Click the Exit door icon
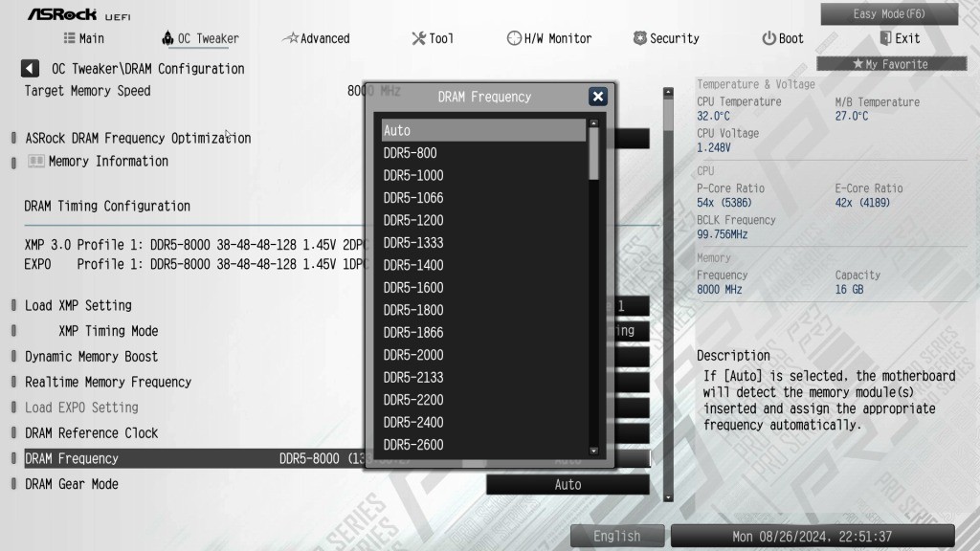The width and height of the screenshot is (980, 551). [x=885, y=38]
